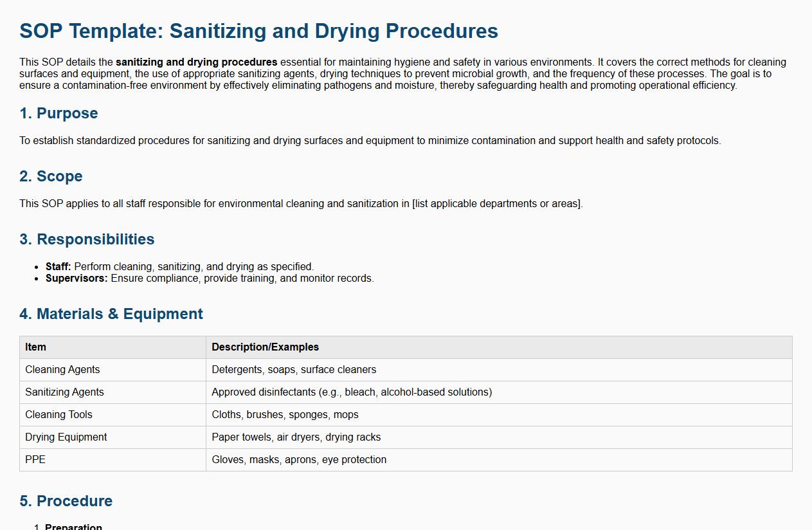Click the '4. Materials & Equipment' heading
The width and height of the screenshot is (812, 530).
[x=111, y=314]
